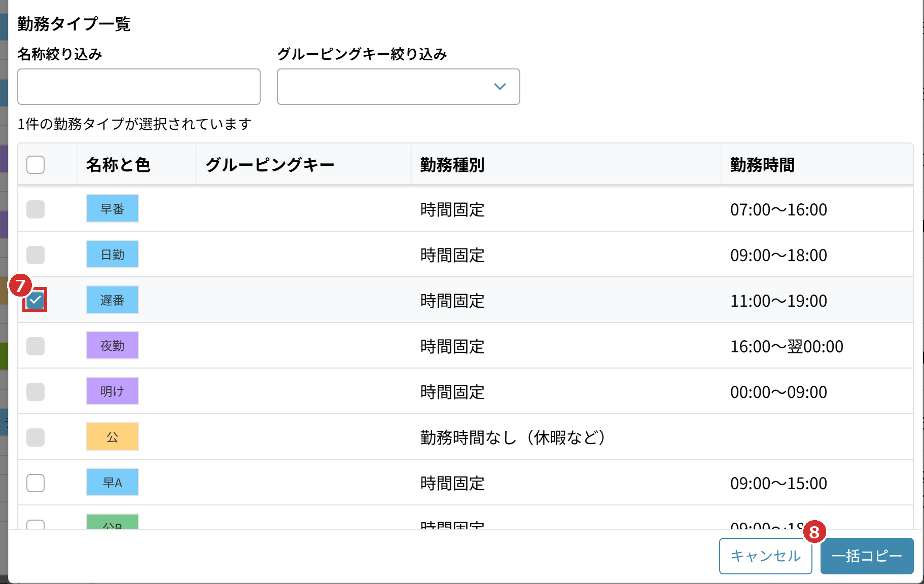
Task: Click the 11:00〜19:00 time cell
Action: pos(778,301)
